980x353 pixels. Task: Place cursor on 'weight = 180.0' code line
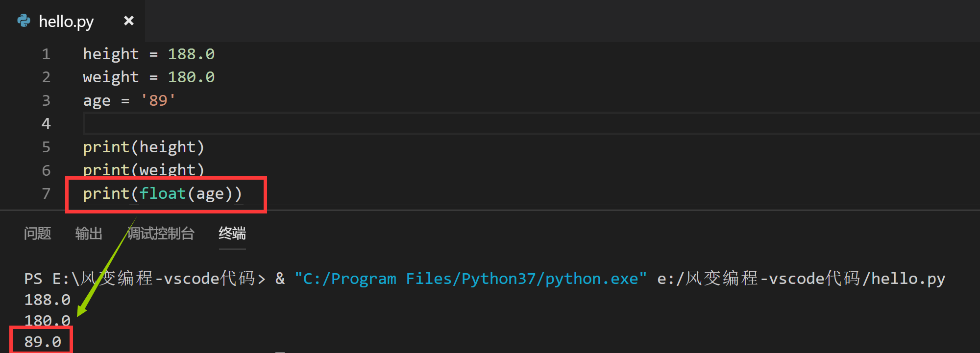coord(149,77)
